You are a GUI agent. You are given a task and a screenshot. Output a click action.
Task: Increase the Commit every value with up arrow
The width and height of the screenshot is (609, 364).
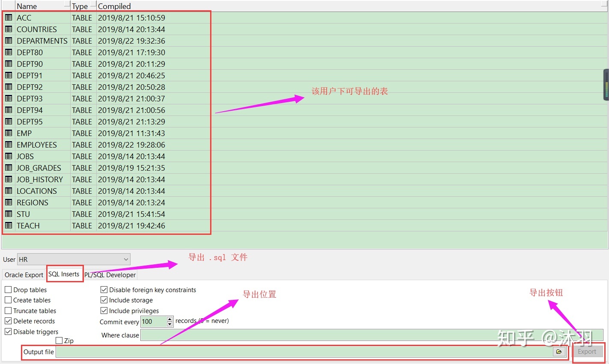point(170,319)
